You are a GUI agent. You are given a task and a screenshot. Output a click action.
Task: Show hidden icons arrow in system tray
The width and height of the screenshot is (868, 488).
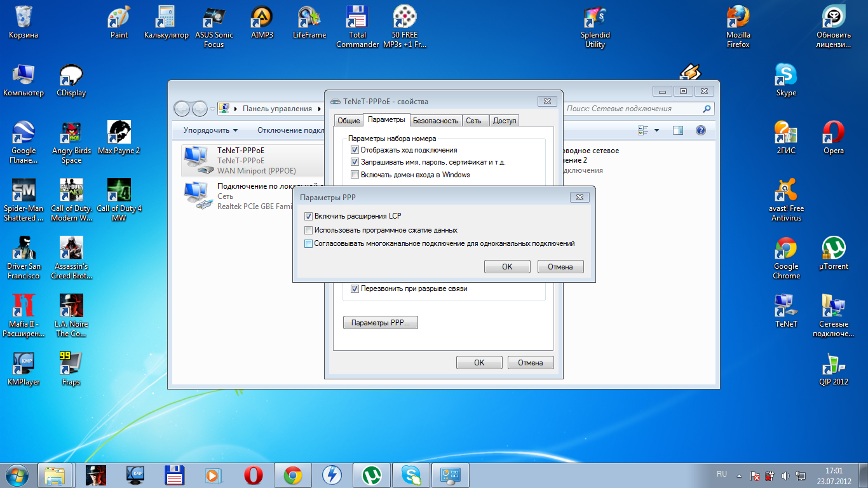[738, 475]
